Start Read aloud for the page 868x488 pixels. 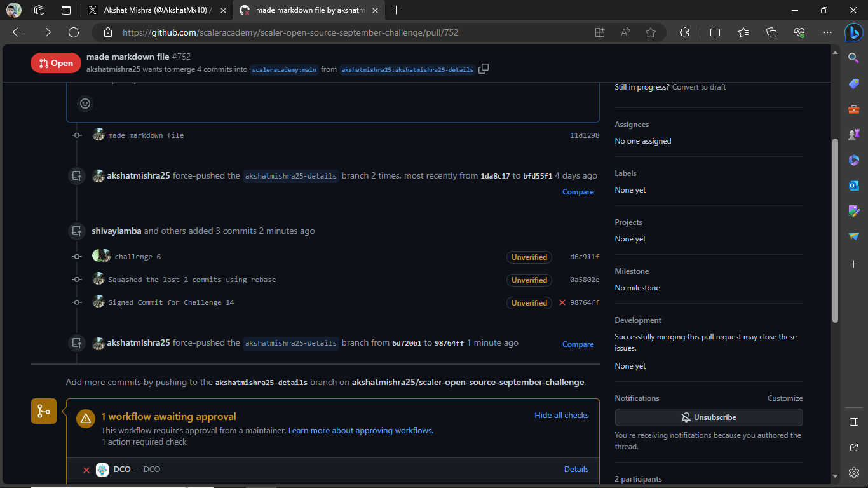click(625, 32)
